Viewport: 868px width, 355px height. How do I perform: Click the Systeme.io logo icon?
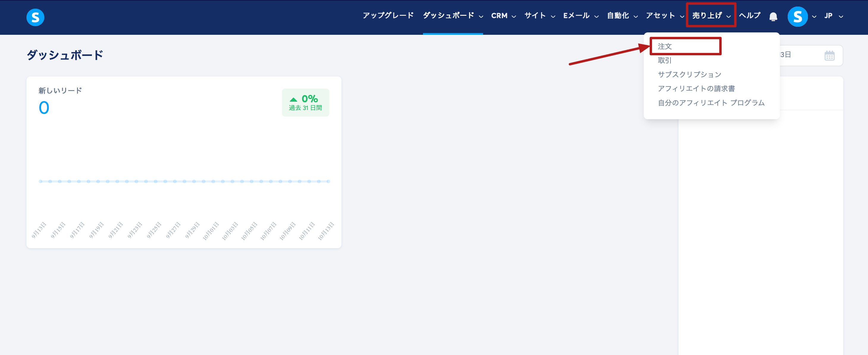[x=35, y=17]
